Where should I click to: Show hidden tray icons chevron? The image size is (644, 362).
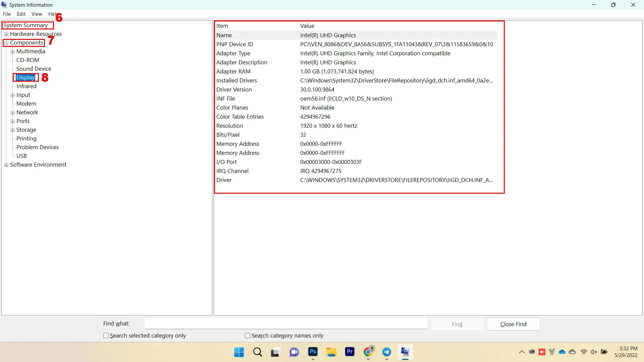522,352
